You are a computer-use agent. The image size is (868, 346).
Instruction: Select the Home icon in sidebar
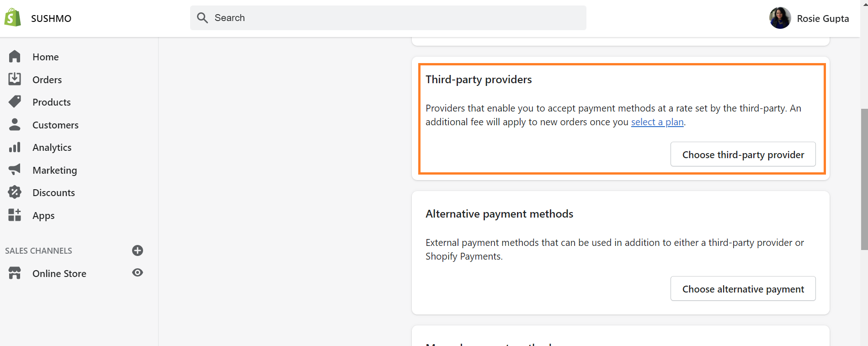pos(15,56)
